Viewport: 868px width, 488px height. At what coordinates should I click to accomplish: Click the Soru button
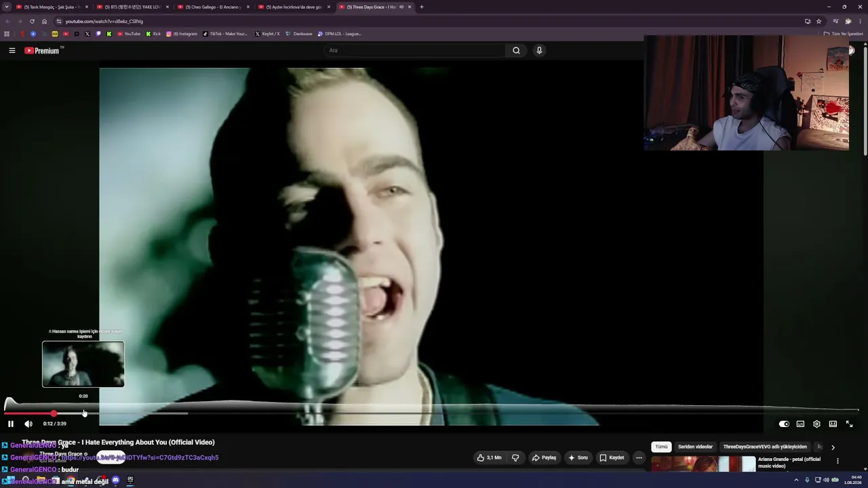[578, 457]
